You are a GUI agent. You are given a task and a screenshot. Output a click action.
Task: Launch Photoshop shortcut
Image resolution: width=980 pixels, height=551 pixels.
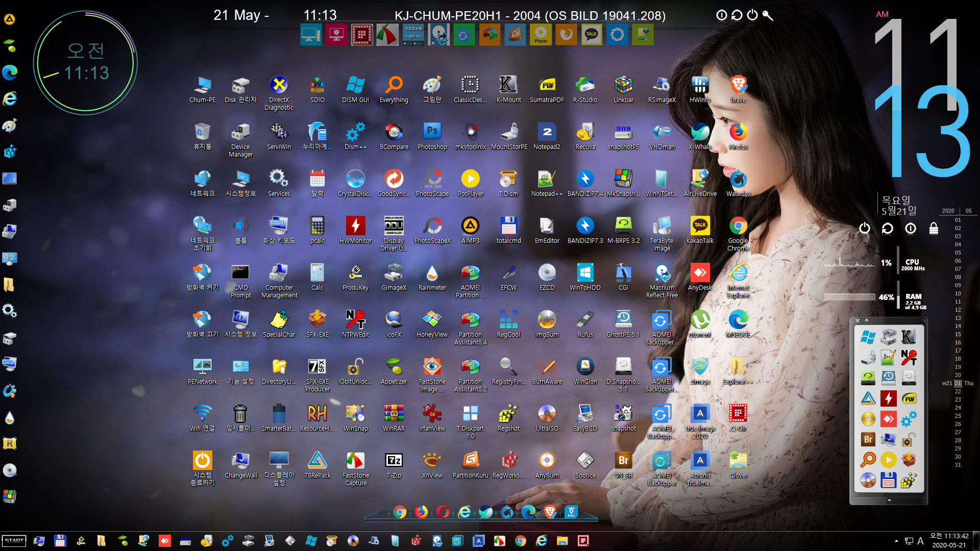point(432,137)
